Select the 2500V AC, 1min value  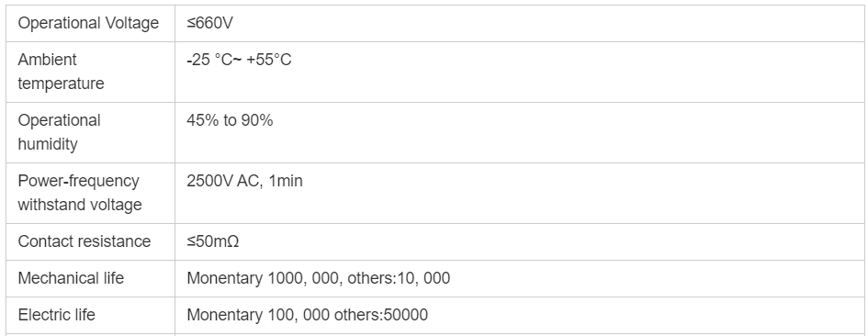point(244,181)
